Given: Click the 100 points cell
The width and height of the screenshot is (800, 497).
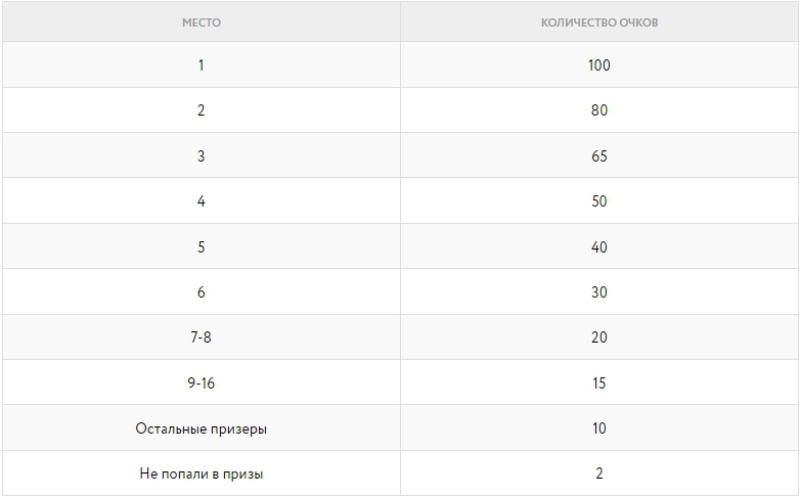Looking at the screenshot, I should pyautogui.click(x=599, y=65).
